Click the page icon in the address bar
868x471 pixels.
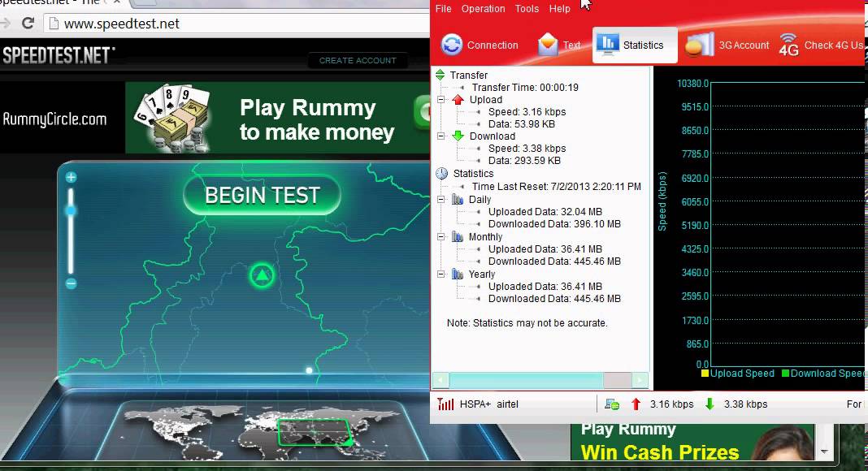pyautogui.click(x=54, y=24)
